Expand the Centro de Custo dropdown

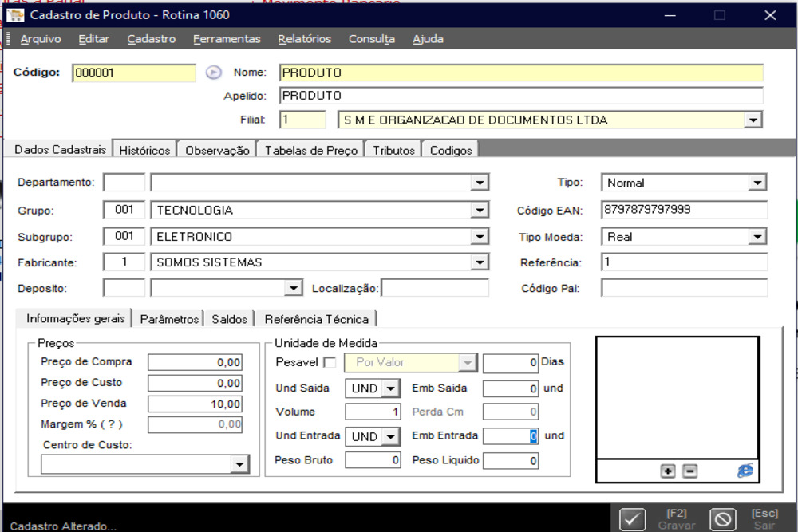coord(239,464)
